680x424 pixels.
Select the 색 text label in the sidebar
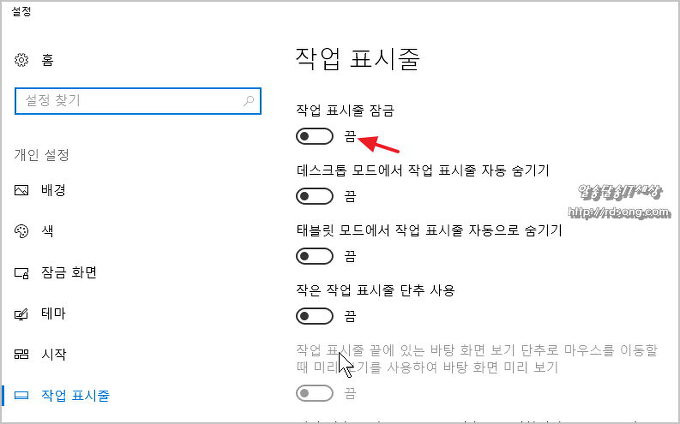[x=47, y=231]
